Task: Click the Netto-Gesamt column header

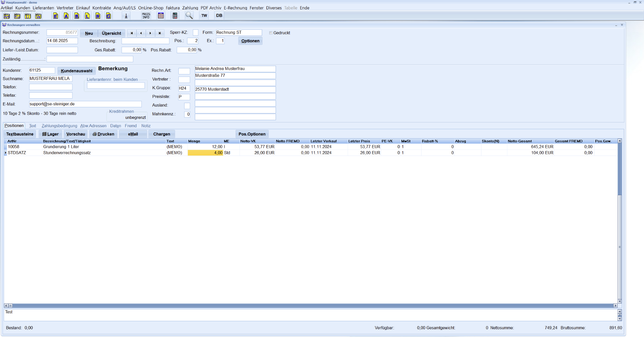Action: pyautogui.click(x=530, y=141)
